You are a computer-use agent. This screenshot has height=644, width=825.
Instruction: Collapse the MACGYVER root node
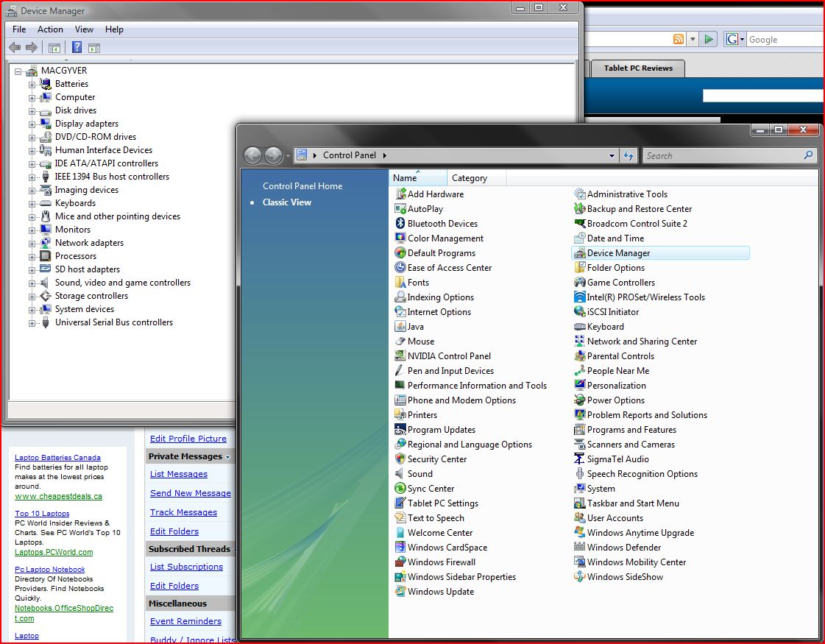pyautogui.click(x=18, y=71)
